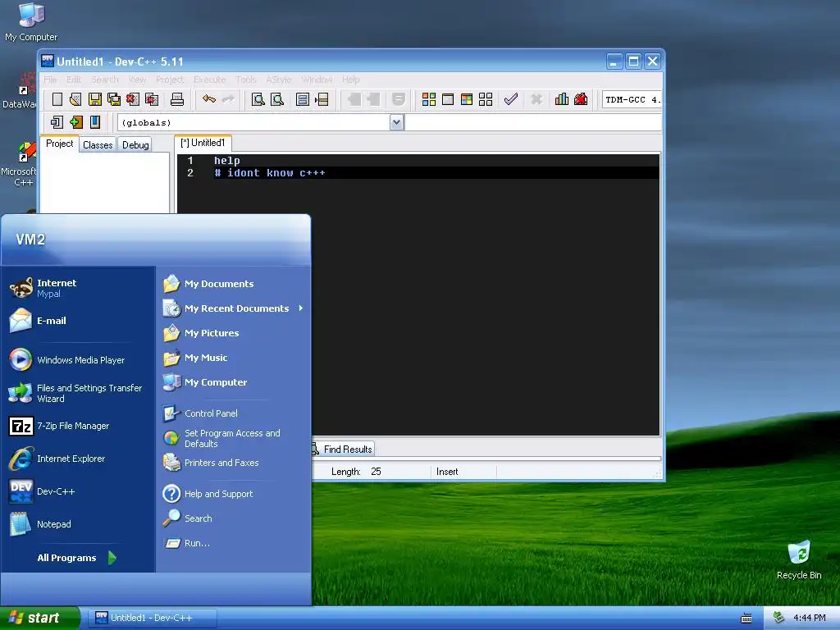Click the Close file icon in toolbar
Image resolution: width=840 pixels, height=630 pixels.
pyautogui.click(x=132, y=99)
